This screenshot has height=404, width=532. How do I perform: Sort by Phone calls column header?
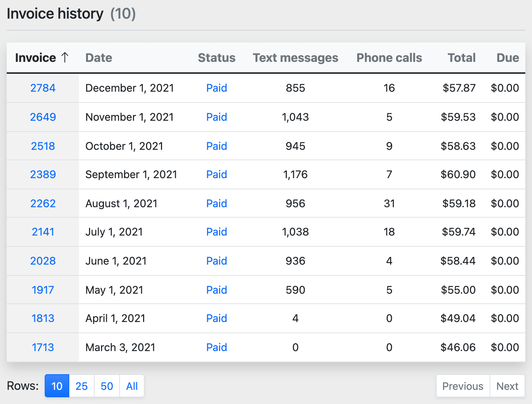click(x=389, y=58)
